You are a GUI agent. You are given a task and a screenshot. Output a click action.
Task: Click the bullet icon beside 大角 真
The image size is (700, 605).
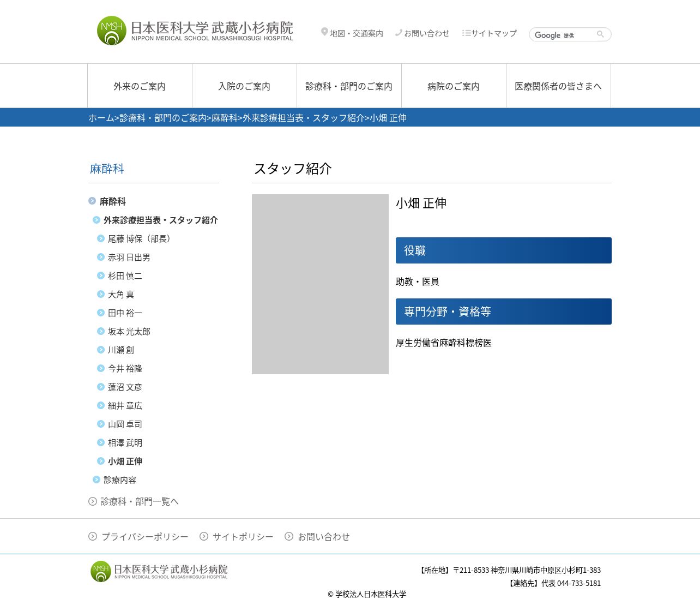click(101, 294)
